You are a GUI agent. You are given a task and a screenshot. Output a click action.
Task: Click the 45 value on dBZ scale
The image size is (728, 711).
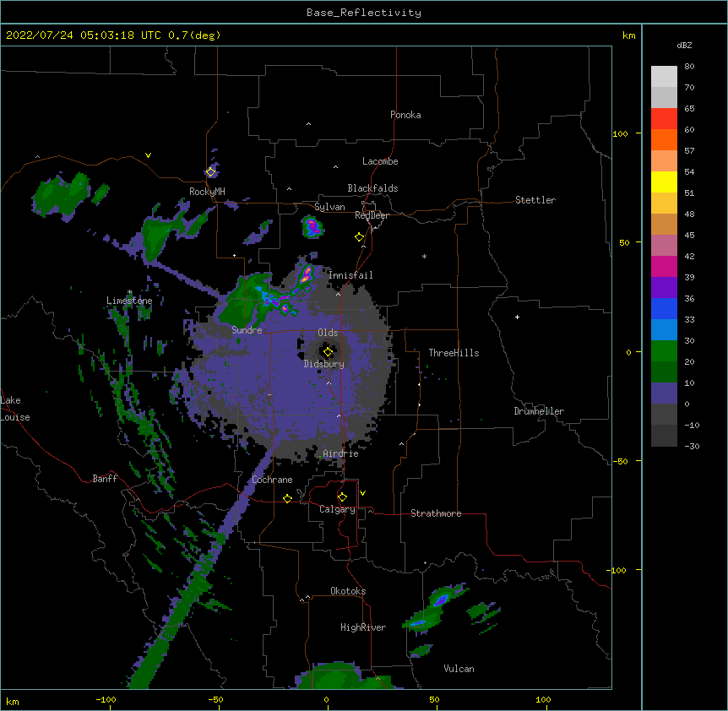coord(689,235)
